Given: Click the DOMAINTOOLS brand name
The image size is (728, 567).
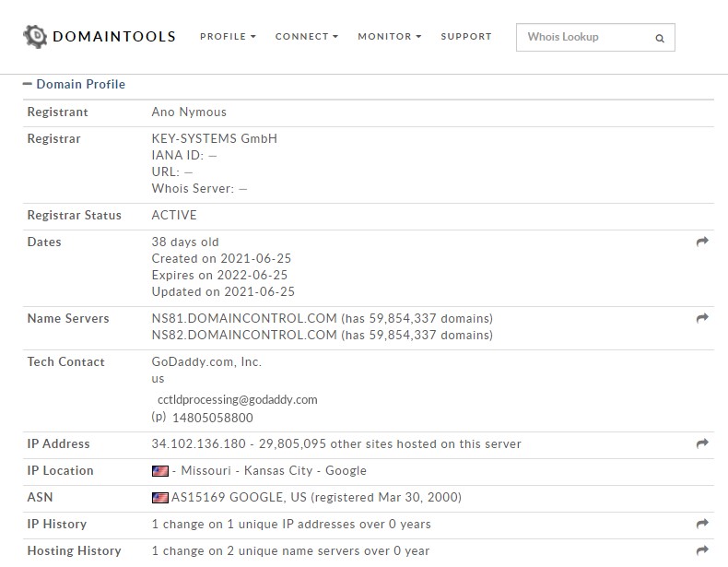Looking at the screenshot, I should (114, 37).
